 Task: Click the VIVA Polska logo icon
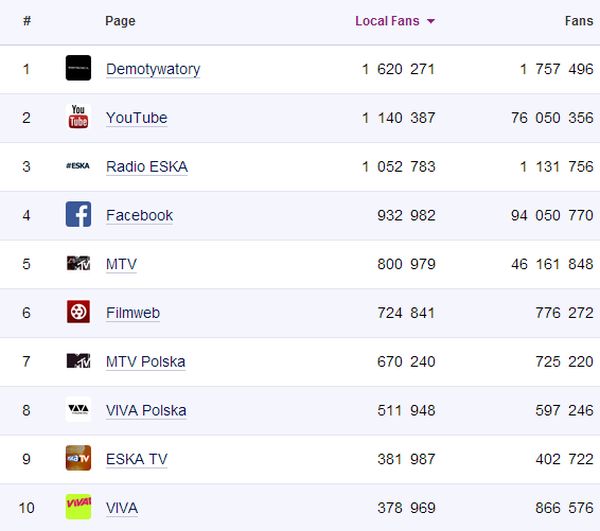click(x=78, y=410)
